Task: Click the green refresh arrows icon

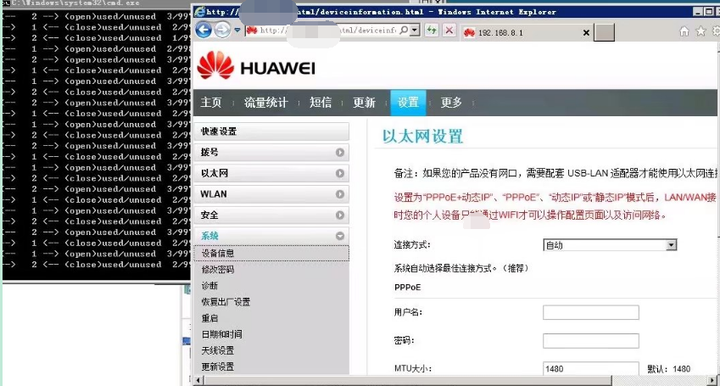Action: point(432,30)
